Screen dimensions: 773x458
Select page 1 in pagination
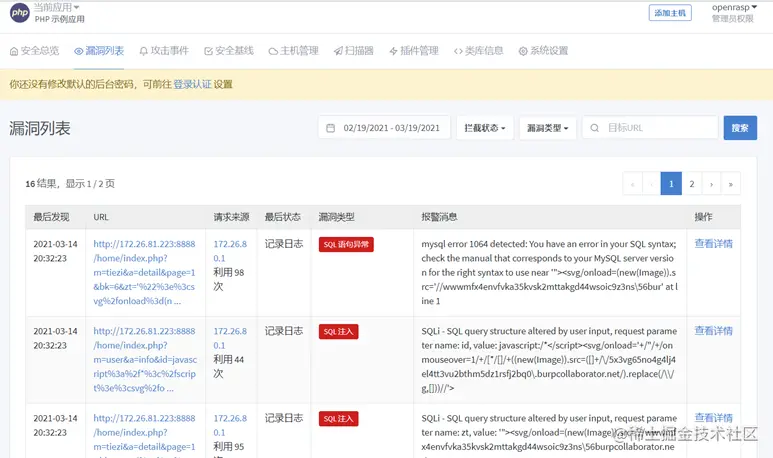point(671,184)
